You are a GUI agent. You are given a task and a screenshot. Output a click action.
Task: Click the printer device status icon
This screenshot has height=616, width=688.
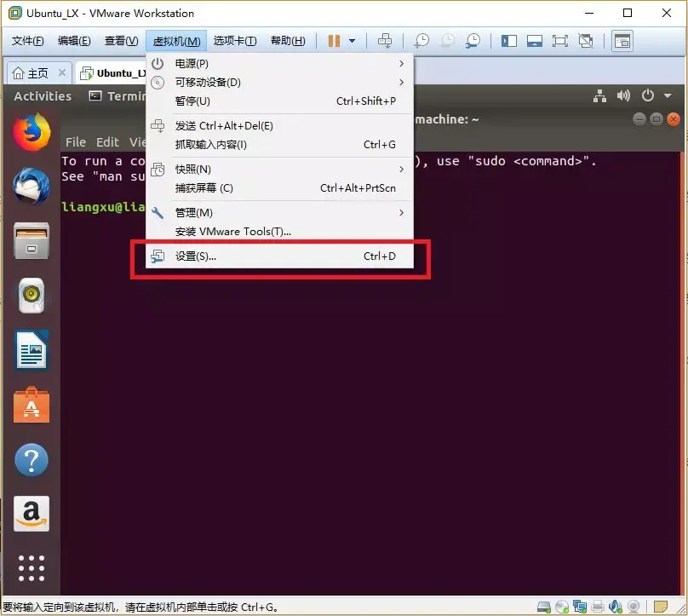[598, 607]
